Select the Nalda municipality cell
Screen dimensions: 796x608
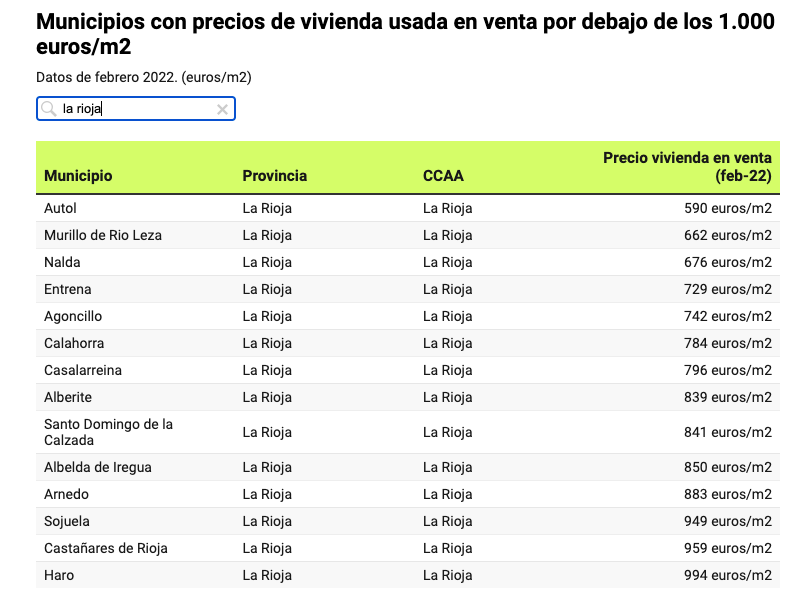(x=62, y=263)
